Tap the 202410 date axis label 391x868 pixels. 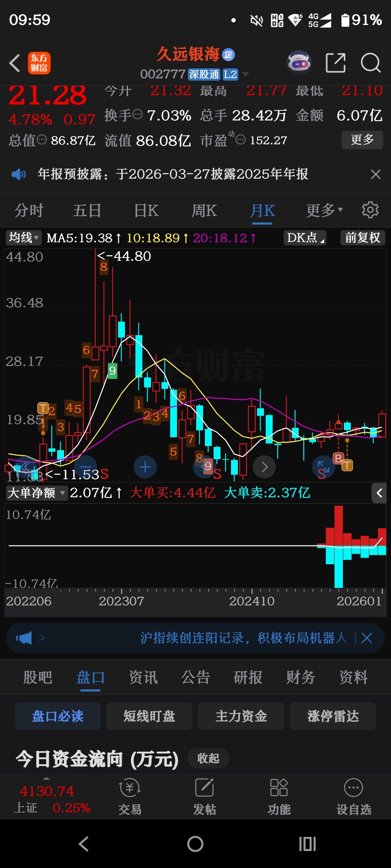[x=252, y=601]
